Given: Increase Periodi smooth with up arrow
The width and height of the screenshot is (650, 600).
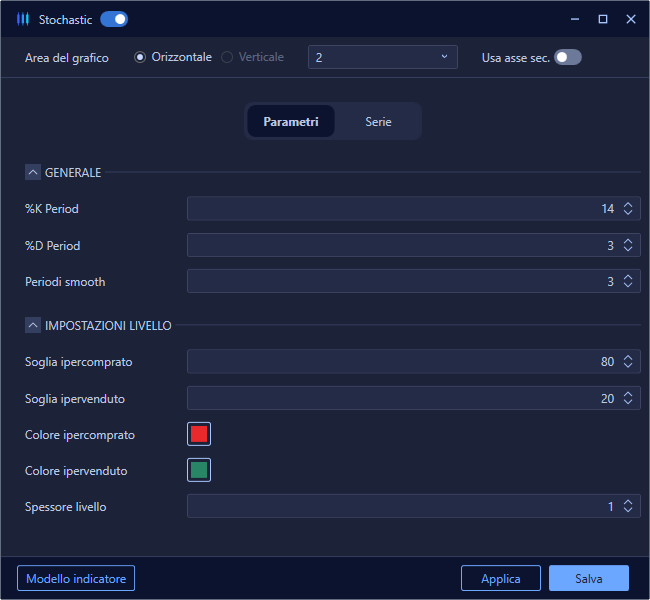Looking at the screenshot, I should [x=628, y=277].
